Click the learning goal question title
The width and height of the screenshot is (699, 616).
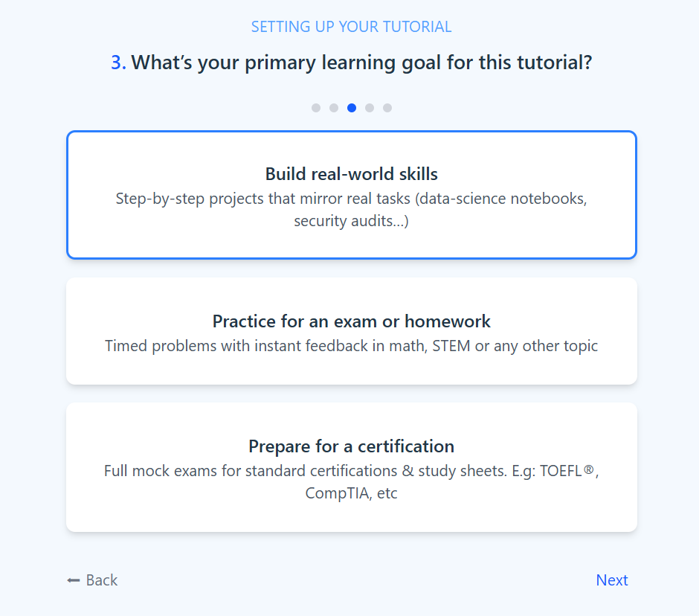(351, 62)
